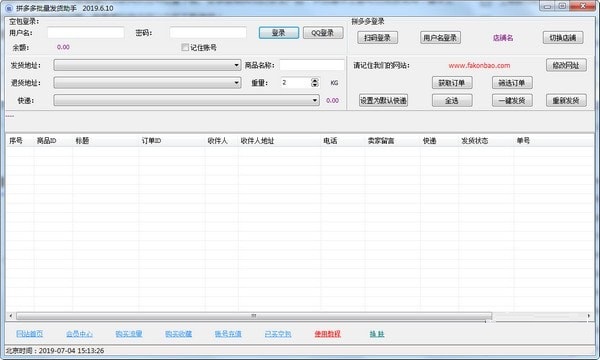
Task: Open the 发货地址 dropdown
Action: tap(147, 65)
